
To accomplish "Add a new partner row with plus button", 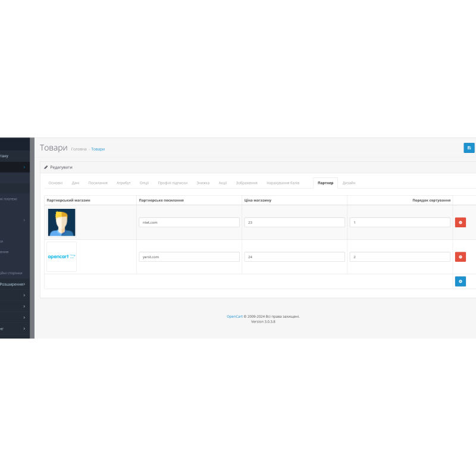I will pos(460,281).
